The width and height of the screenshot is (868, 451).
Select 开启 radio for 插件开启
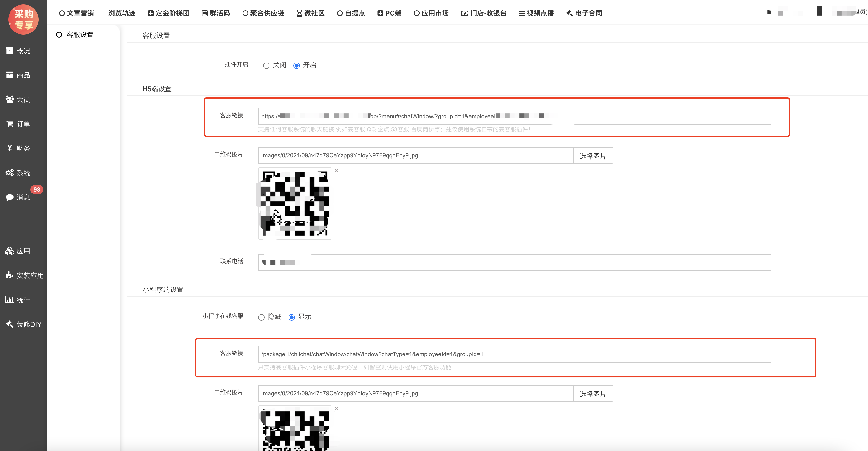tap(297, 65)
